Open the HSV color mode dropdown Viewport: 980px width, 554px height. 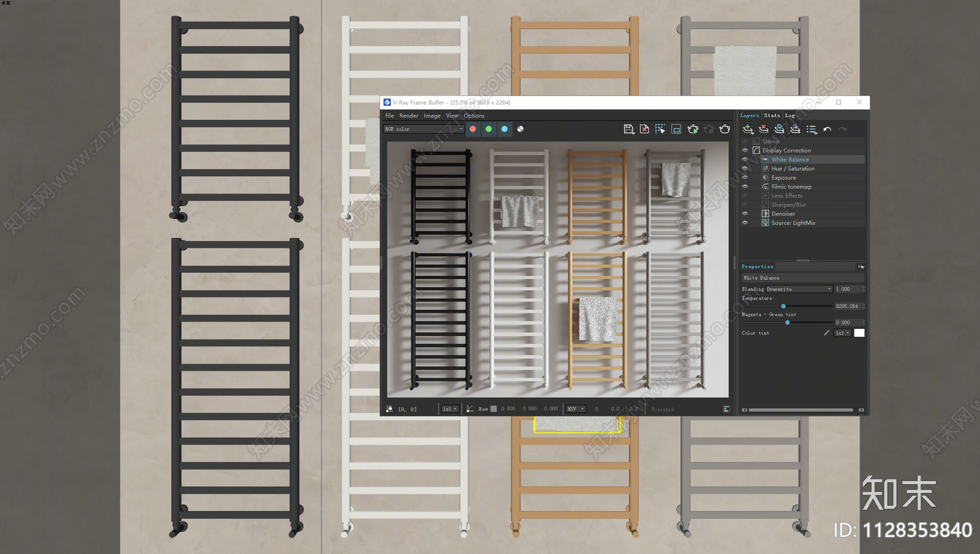[x=576, y=409]
